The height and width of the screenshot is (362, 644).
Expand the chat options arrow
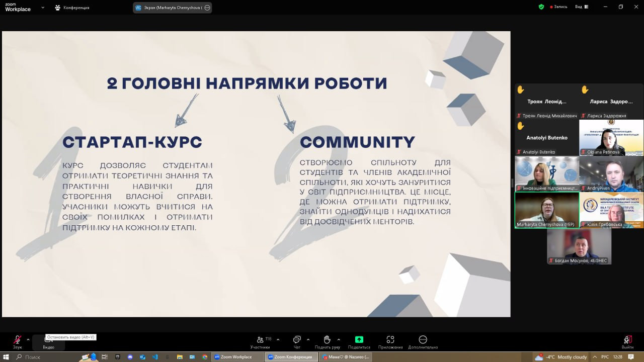pos(308,339)
